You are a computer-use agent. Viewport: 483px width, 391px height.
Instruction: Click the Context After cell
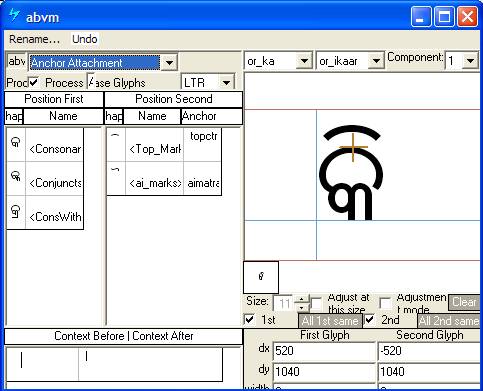151,364
